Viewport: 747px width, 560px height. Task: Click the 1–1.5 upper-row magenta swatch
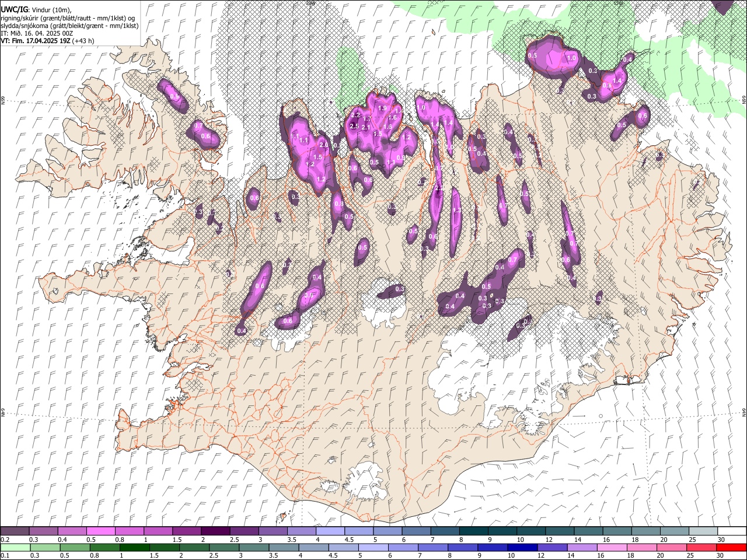pyautogui.click(x=158, y=531)
